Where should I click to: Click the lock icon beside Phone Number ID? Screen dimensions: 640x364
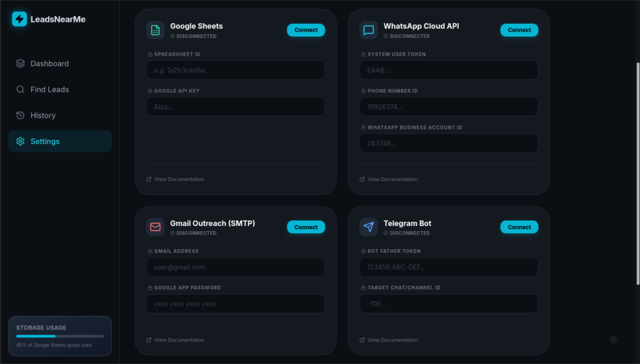pyautogui.click(x=363, y=91)
